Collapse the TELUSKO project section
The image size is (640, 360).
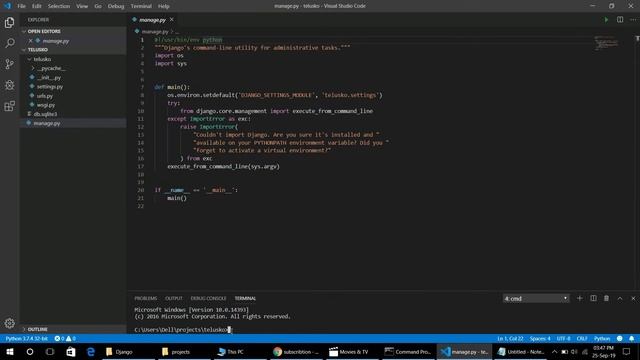point(73,50)
